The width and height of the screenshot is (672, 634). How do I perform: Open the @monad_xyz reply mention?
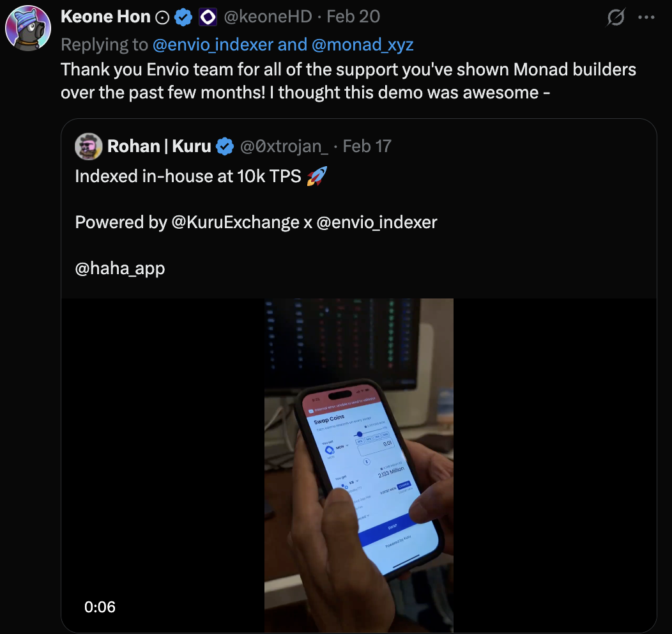coord(363,45)
